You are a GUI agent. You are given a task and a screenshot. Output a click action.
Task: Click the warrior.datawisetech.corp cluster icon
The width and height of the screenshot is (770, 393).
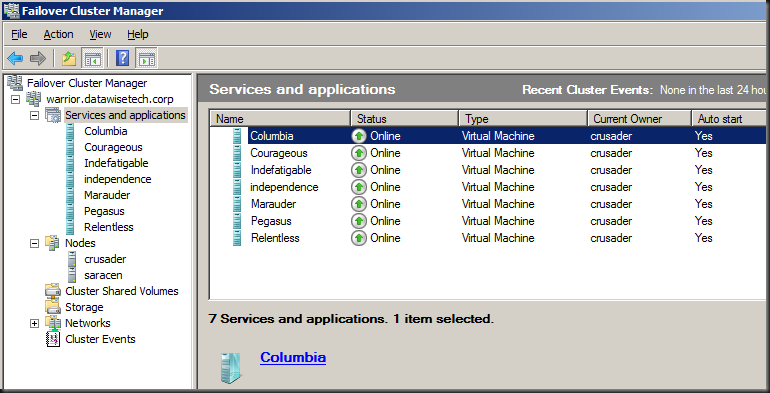click(33, 99)
